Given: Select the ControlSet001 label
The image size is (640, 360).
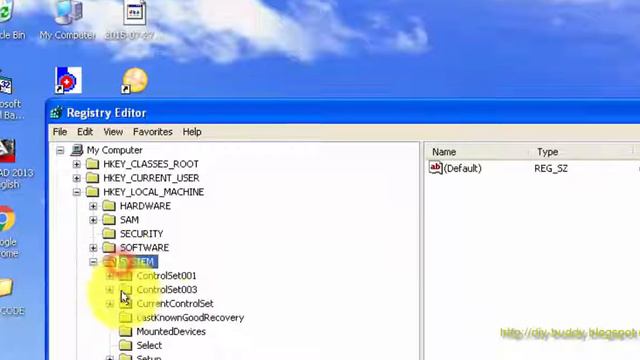Looking at the screenshot, I should point(166,276).
